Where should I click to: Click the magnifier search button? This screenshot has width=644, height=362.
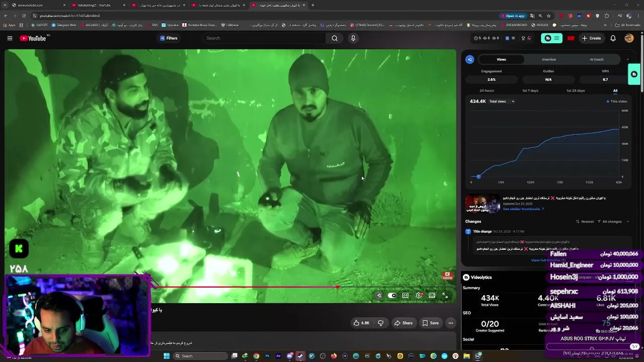coord(335,38)
